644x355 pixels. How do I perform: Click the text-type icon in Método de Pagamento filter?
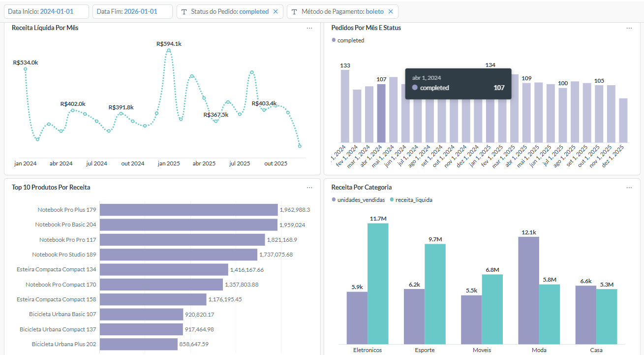pos(294,11)
